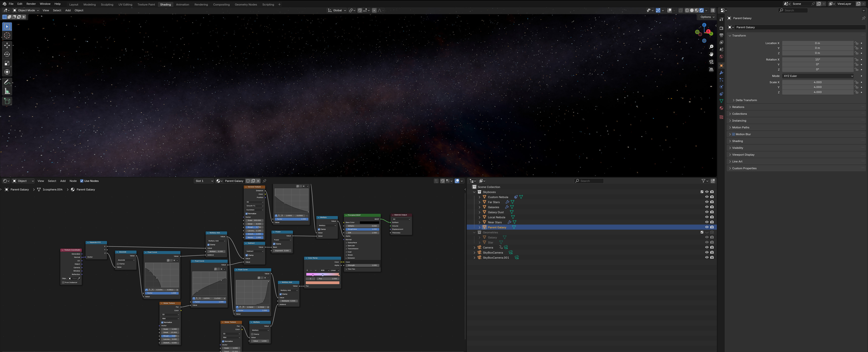This screenshot has width=868, height=352.
Task: Activate the 3D Cursor tool
Action: [7, 35]
